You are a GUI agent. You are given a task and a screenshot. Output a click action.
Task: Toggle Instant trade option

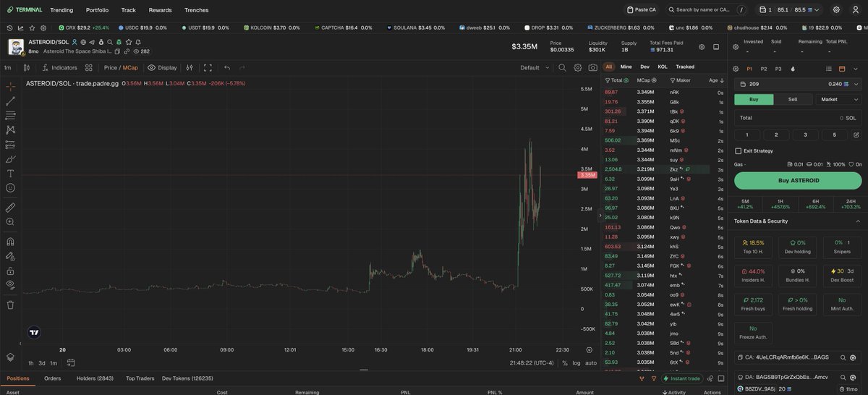click(681, 378)
